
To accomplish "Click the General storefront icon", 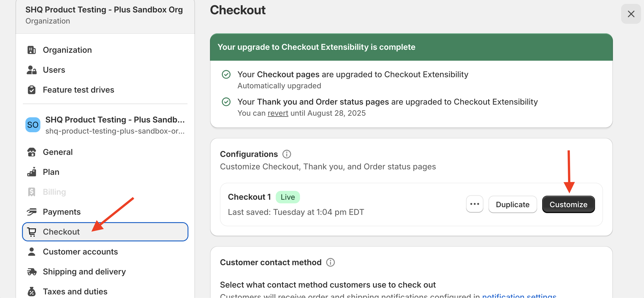I will tap(32, 152).
